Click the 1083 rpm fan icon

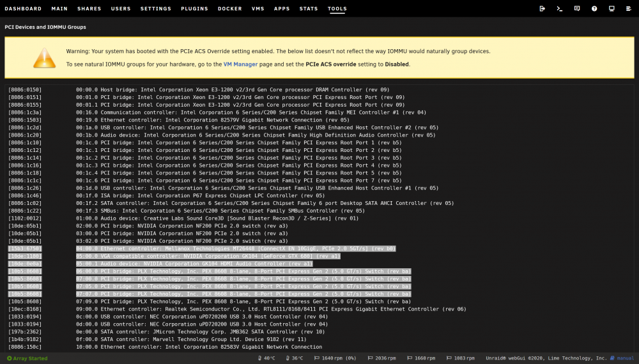[x=449, y=358]
